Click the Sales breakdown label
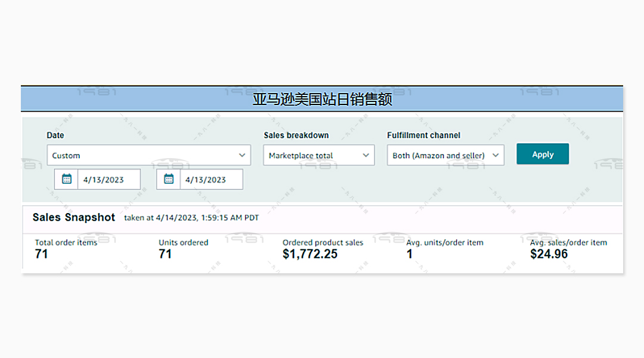Viewport: 644px width, 358px height. click(296, 135)
